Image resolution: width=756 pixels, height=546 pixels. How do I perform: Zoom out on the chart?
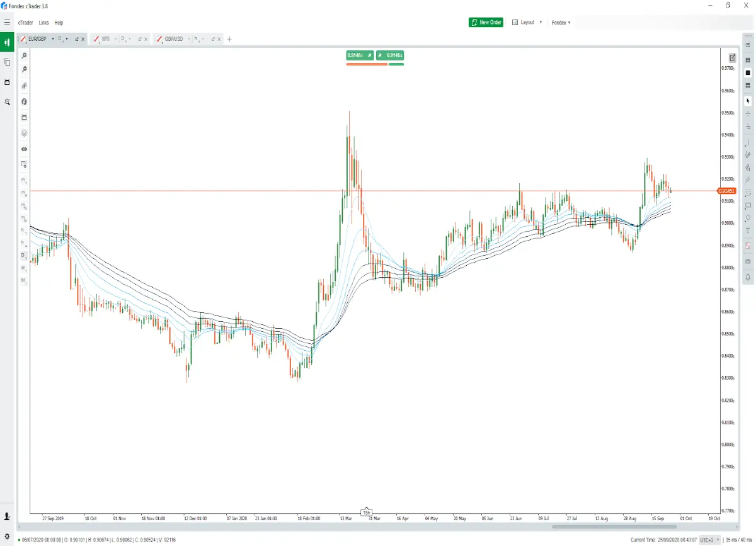click(x=24, y=69)
